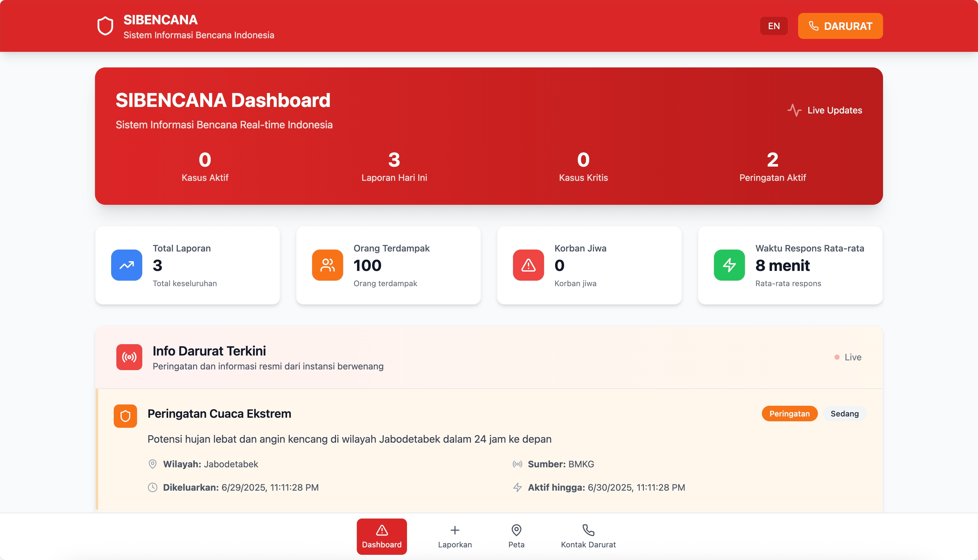
Task: Select the Dashboard warning icon in bottom navigation
Action: point(381,531)
